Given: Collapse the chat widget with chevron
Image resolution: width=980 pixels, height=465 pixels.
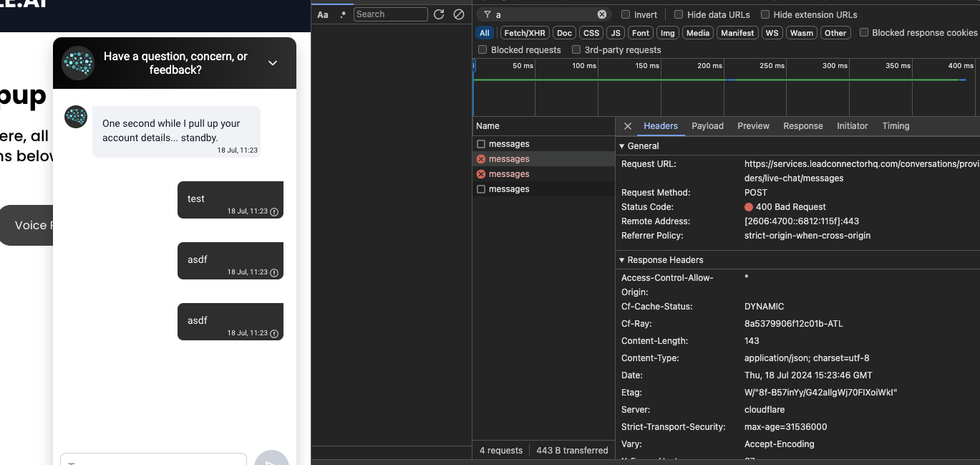Looking at the screenshot, I should [273, 63].
